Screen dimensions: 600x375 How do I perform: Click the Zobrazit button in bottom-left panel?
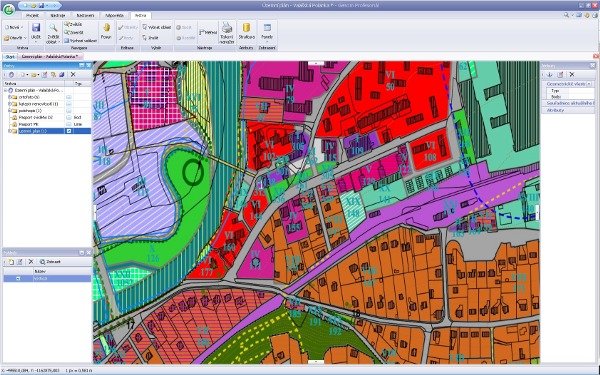pyautogui.click(x=51, y=262)
